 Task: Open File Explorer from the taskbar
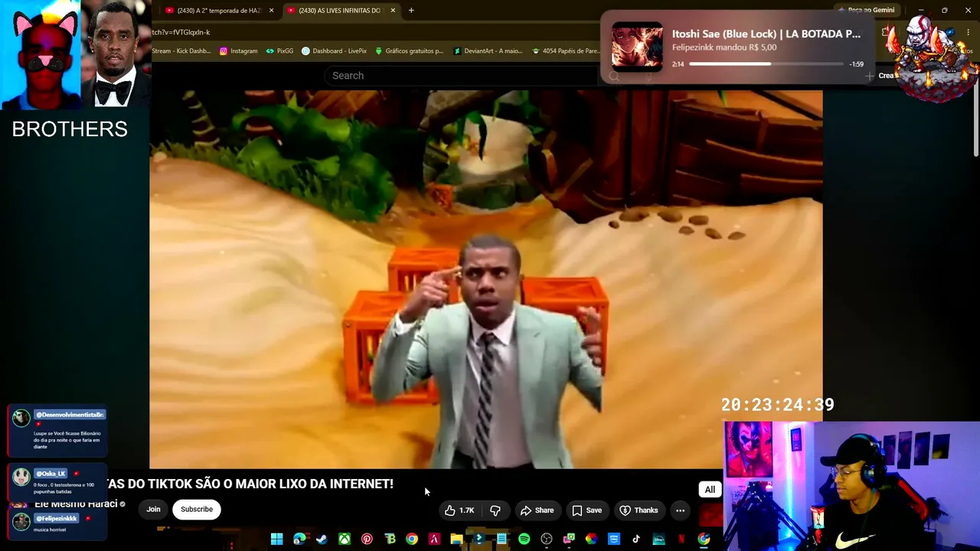pos(456,539)
